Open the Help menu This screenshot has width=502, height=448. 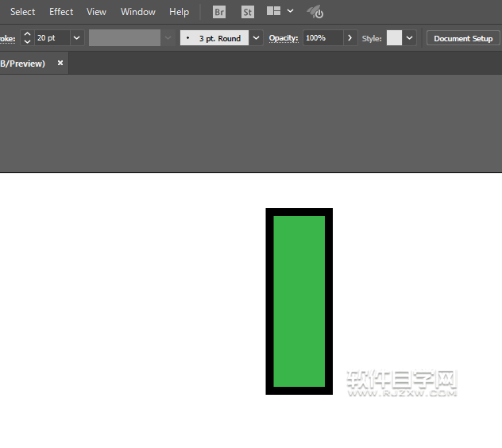(x=179, y=12)
